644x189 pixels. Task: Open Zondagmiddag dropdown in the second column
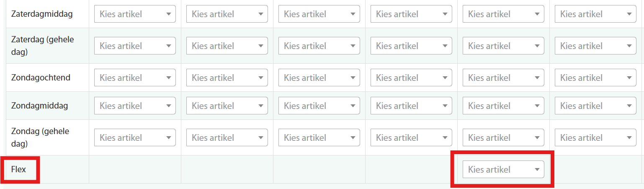227,106
